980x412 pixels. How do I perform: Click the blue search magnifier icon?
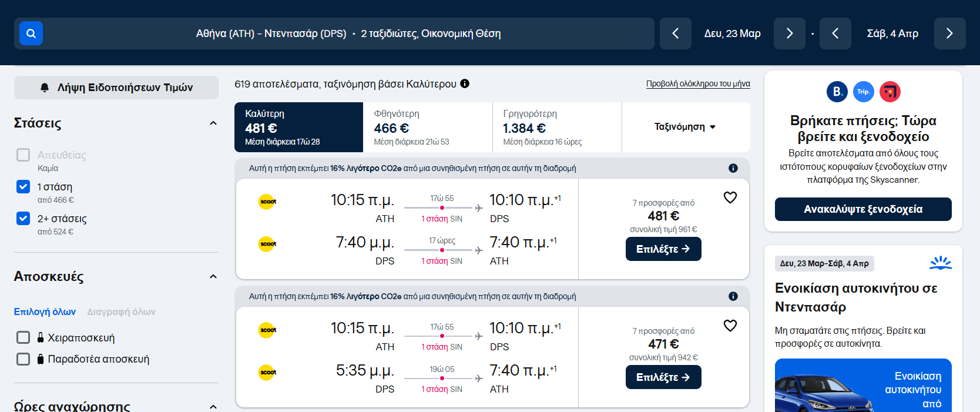[x=31, y=34]
